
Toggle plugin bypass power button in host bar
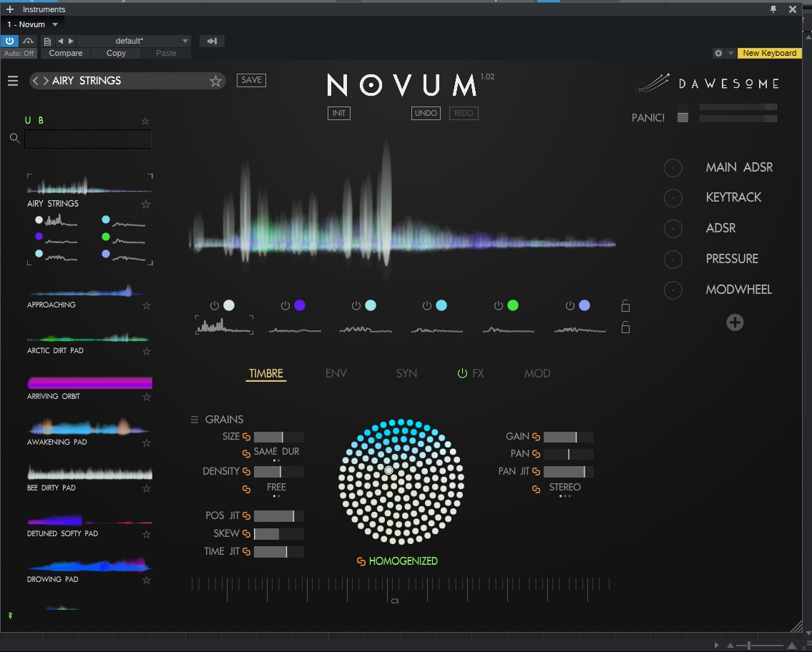point(9,41)
